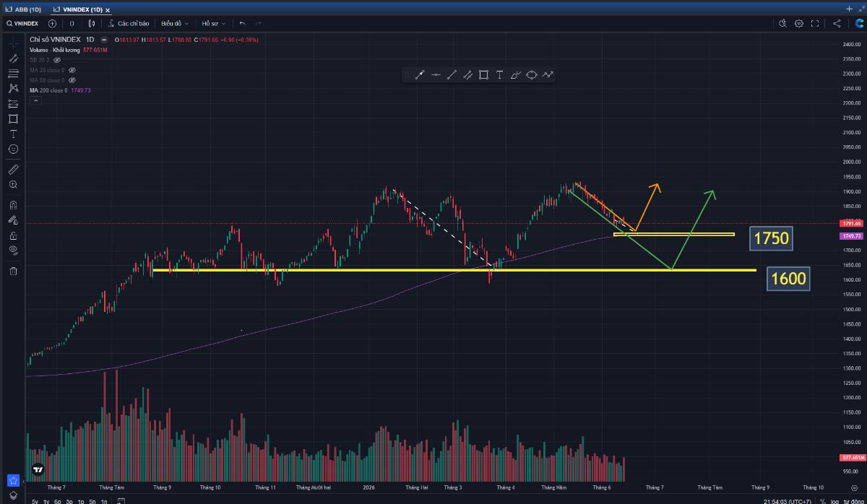Screen dimensions: 867x504
Task: Expand the Biểu đồ dropdown
Action: tap(174, 23)
